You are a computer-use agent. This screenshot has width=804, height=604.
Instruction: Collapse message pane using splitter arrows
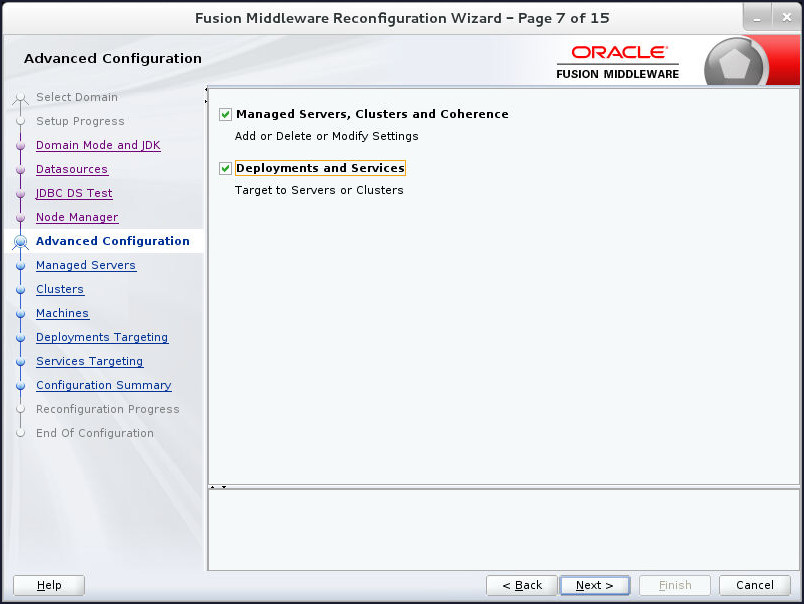(224, 487)
